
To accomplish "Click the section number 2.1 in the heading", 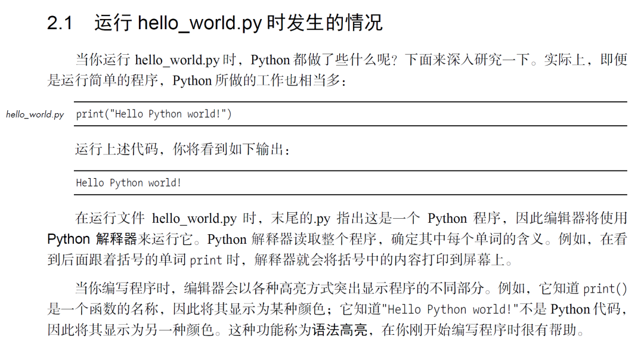I will (60, 23).
